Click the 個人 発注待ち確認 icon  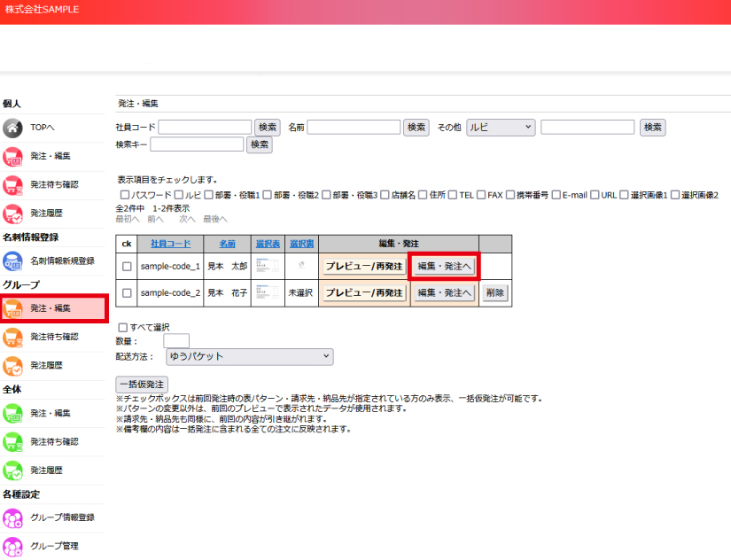12,184
